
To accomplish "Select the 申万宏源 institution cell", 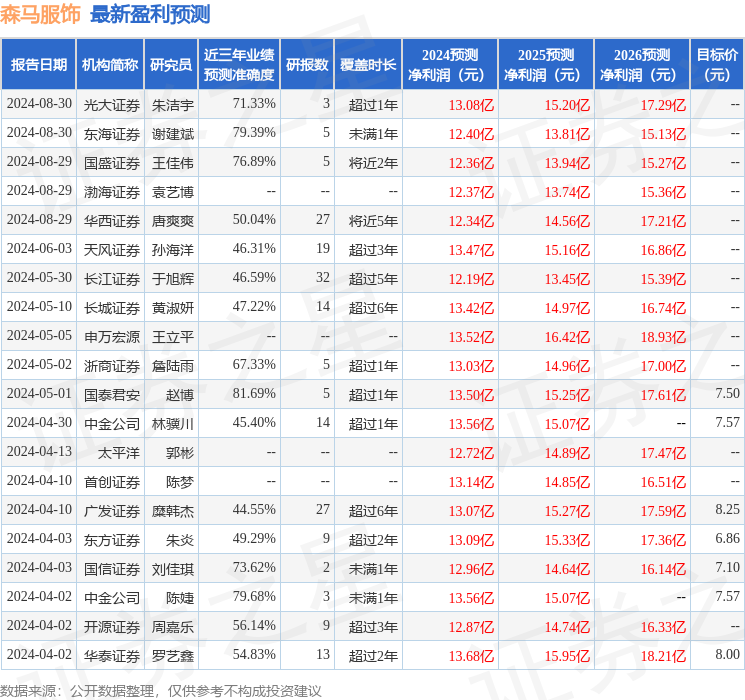I will (x=112, y=337).
